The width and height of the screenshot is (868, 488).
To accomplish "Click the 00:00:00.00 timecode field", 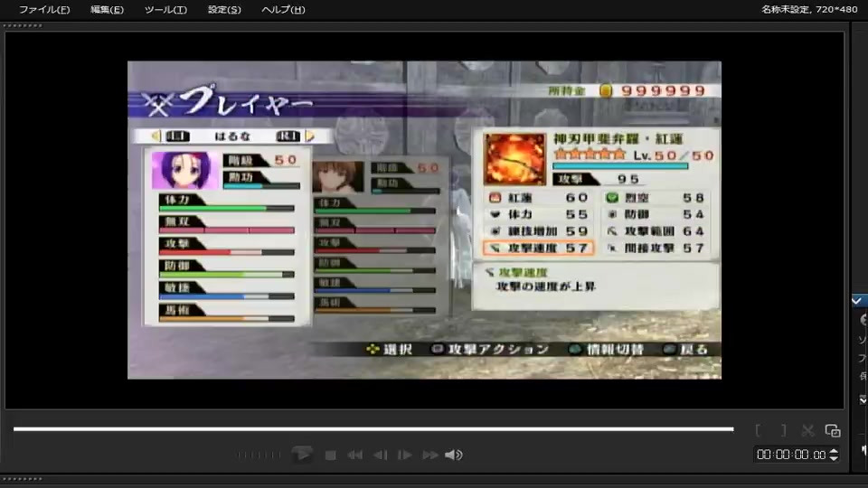I will tap(791, 455).
